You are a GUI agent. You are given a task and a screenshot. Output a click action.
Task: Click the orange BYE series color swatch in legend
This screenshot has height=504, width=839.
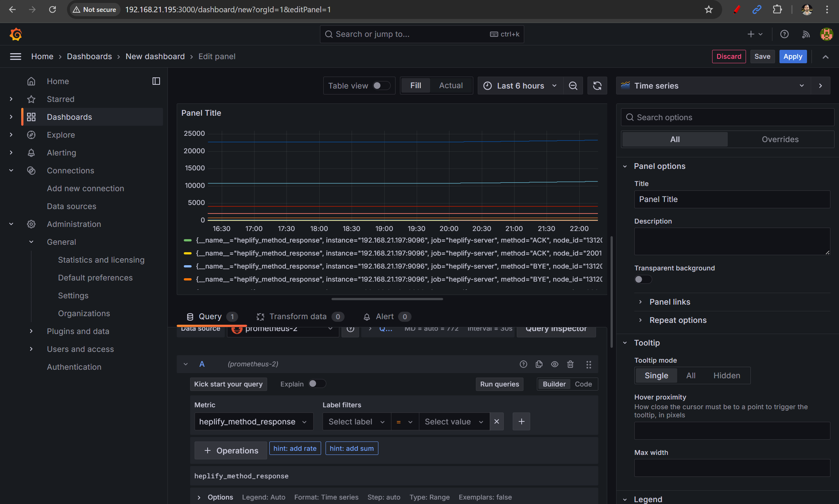click(188, 279)
